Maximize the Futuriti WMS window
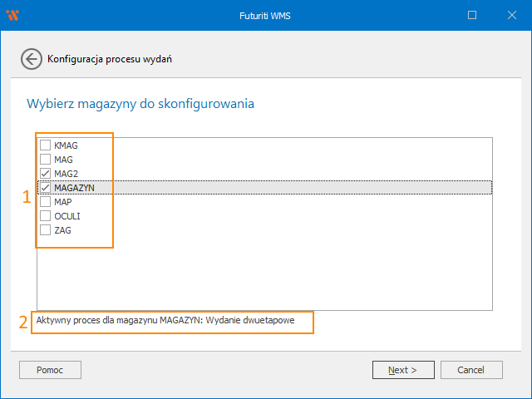This screenshot has height=399, width=532. (472, 15)
